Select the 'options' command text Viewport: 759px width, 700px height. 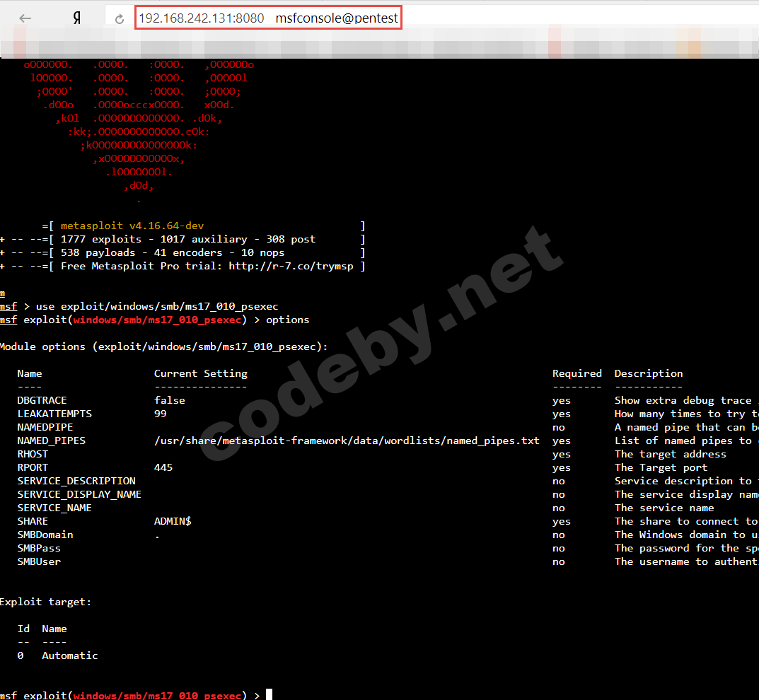[x=287, y=320]
